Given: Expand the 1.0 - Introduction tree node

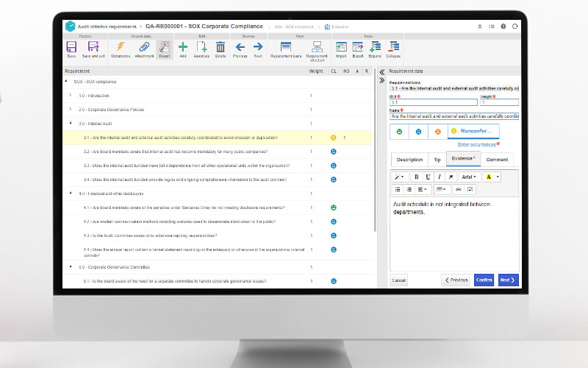Looking at the screenshot, I should pos(71,96).
